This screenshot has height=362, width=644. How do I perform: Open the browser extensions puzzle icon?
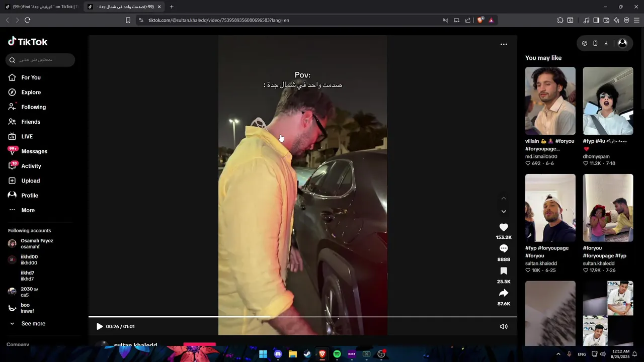pos(560,20)
